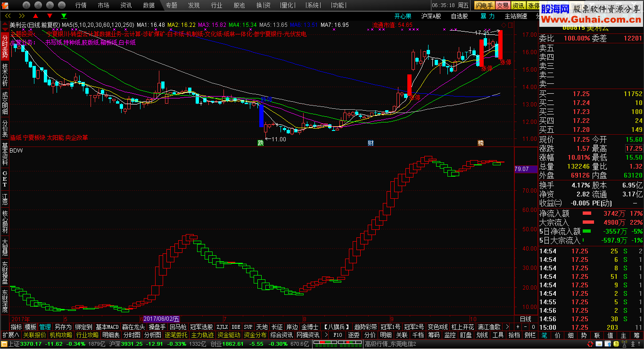This screenshot has height=349, width=644.
Task: Click the 买一 price 17.25 row
Action: (x=591, y=94)
